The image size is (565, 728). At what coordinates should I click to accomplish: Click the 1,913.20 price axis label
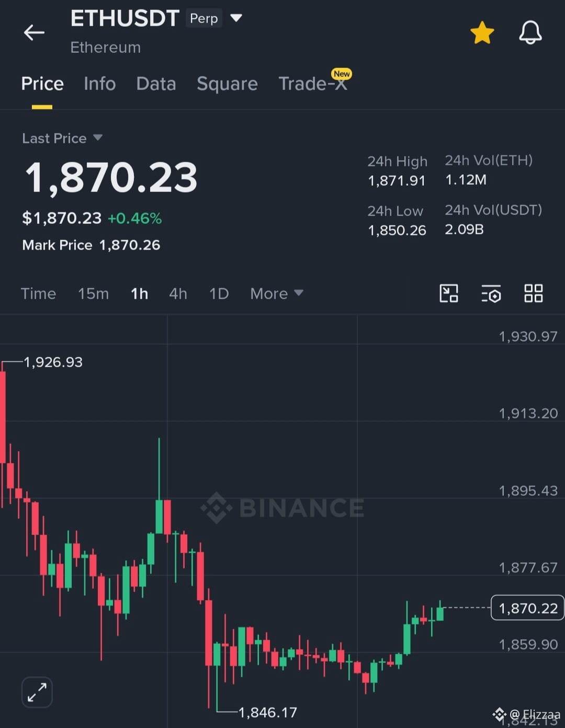(528, 413)
